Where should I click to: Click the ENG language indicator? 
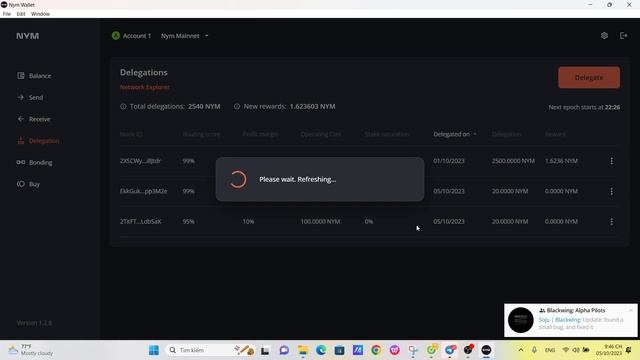pos(550,350)
